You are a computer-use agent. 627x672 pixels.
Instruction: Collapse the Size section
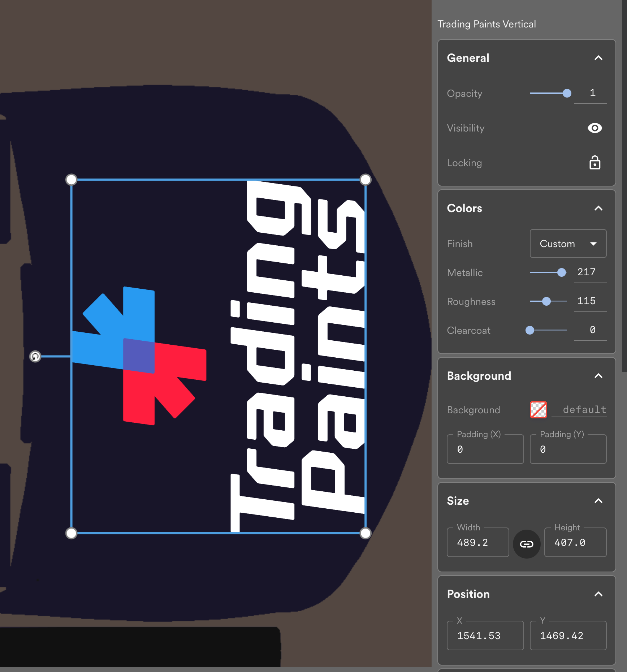tap(598, 501)
